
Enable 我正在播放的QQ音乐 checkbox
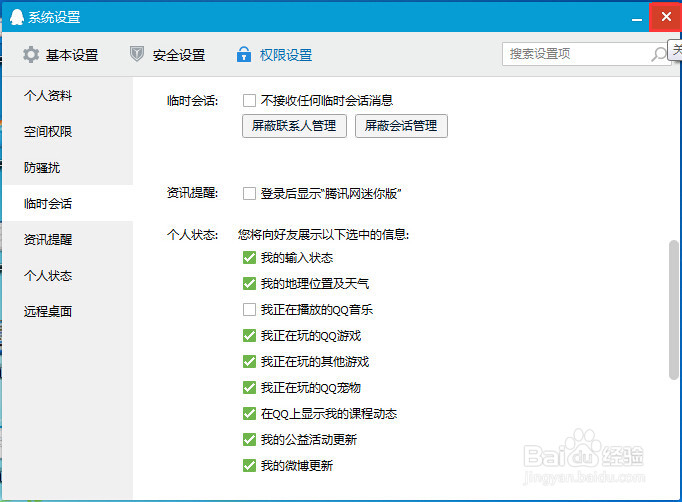(249, 310)
